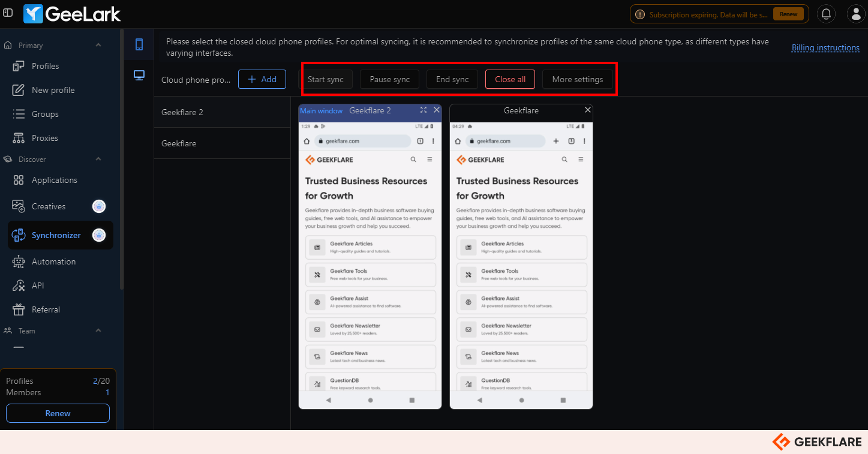The width and height of the screenshot is (868, 454).
Task: Open Referral in the sidebar
Action: click(x=46, y=309)
